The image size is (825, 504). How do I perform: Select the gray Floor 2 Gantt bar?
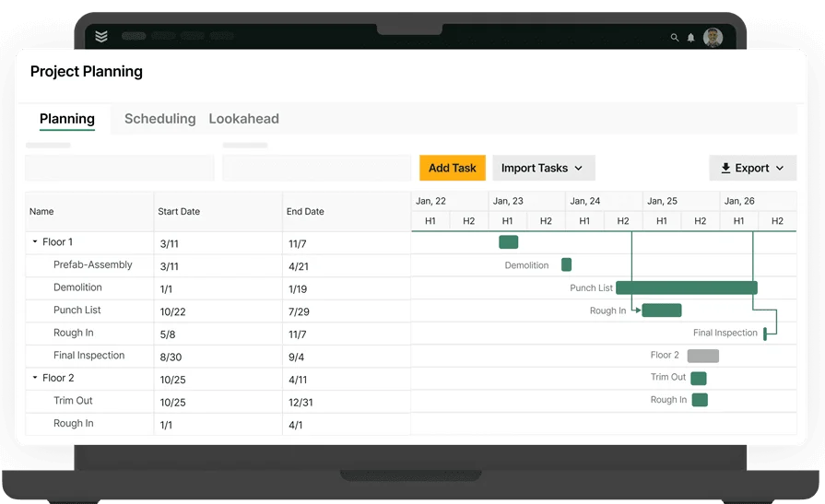[702, 356]
